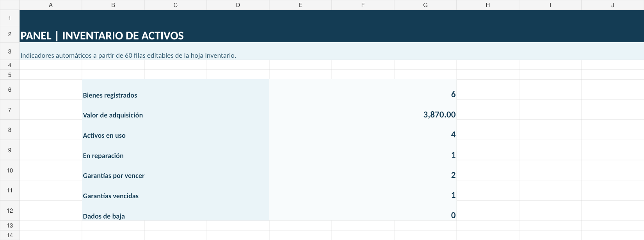The height and width of the screenshot is (240, 644).
Task: Select row 10 header
Action: [x=10, y=170]
